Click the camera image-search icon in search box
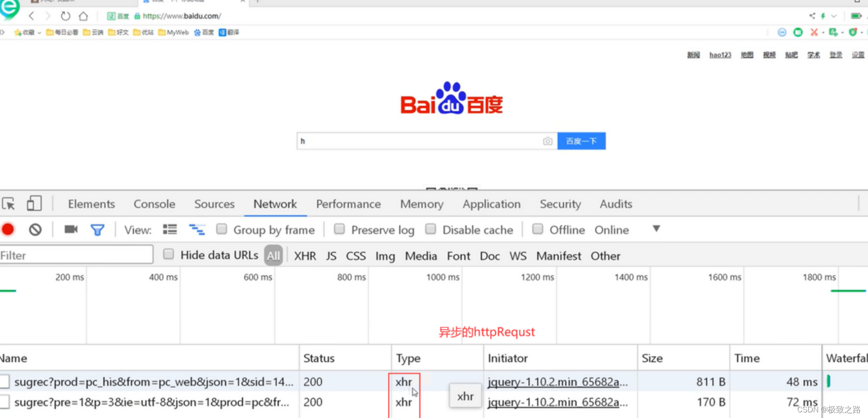The image size is (868, 418). (x=548, y=141)
